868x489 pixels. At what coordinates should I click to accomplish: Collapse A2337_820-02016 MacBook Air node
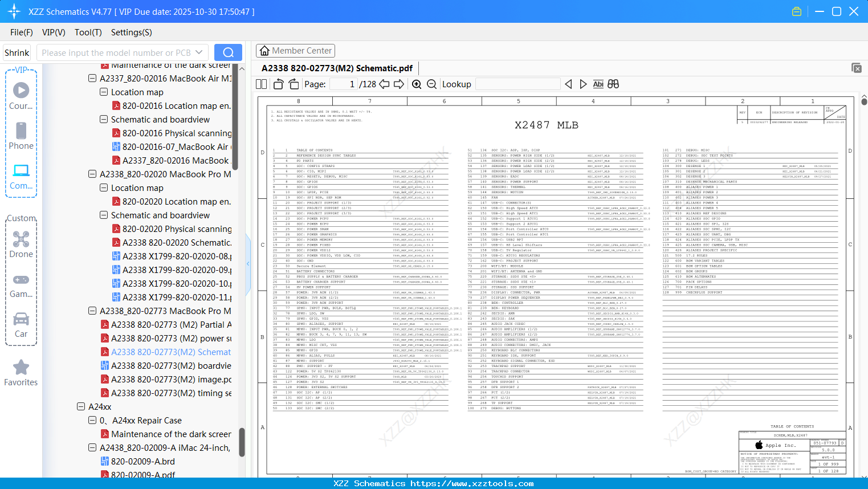[92, 78]
